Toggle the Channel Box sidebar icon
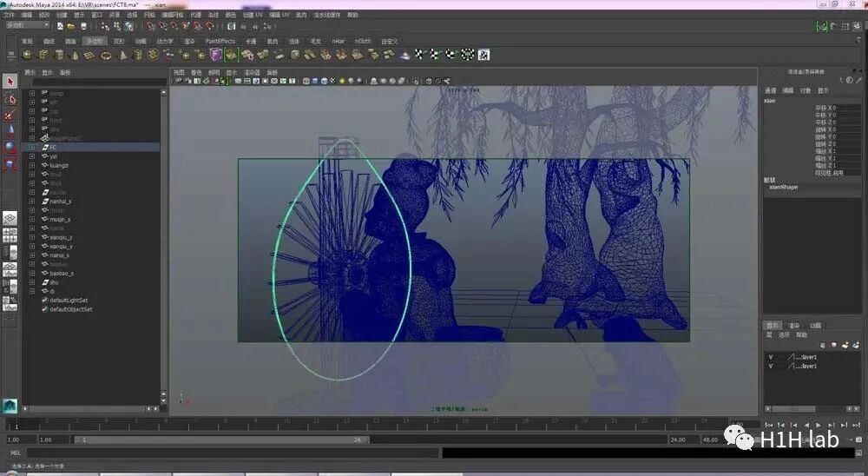Viewport: 868px width, 476px height. pyautogui.click(x=858, y=26)
